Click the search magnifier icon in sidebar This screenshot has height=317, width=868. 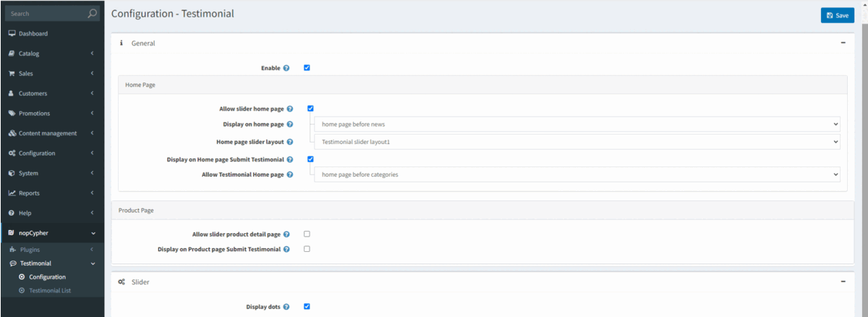[x=92, y=14]
